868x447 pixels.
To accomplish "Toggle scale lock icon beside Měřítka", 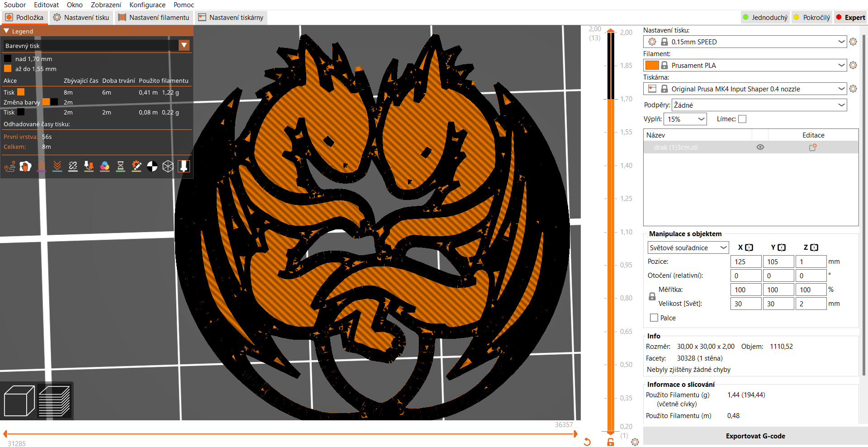I will click(652, 296).
